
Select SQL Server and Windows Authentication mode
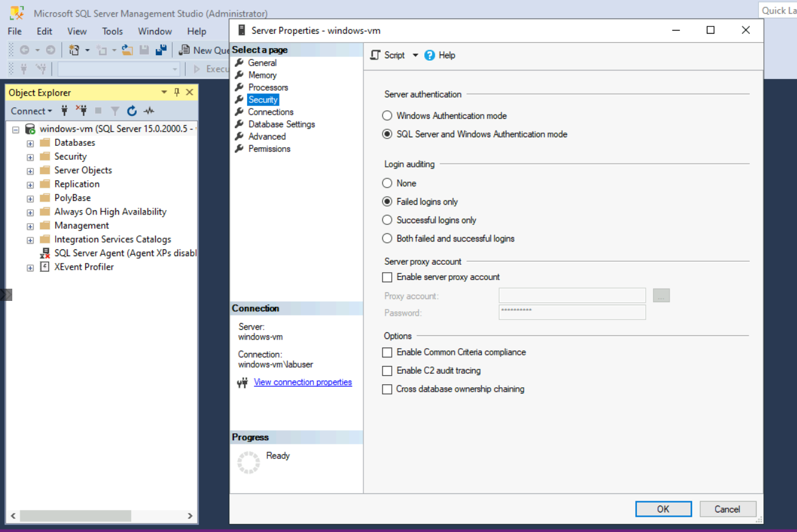click(x=387, y=134)
